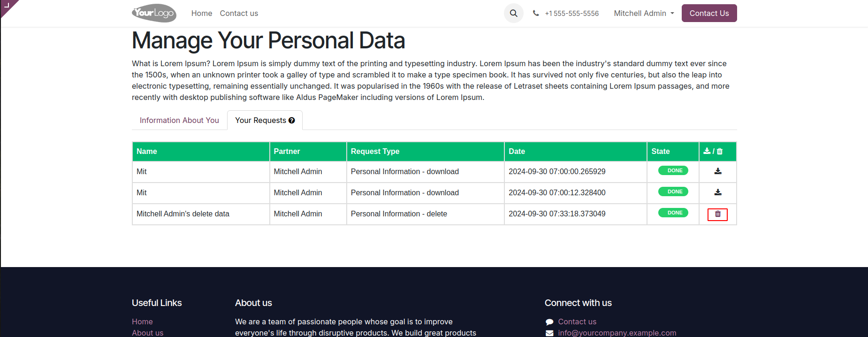Click the help icon beside Your Requests
Screen dimensions: 868x337
click(x=292, y=121)
